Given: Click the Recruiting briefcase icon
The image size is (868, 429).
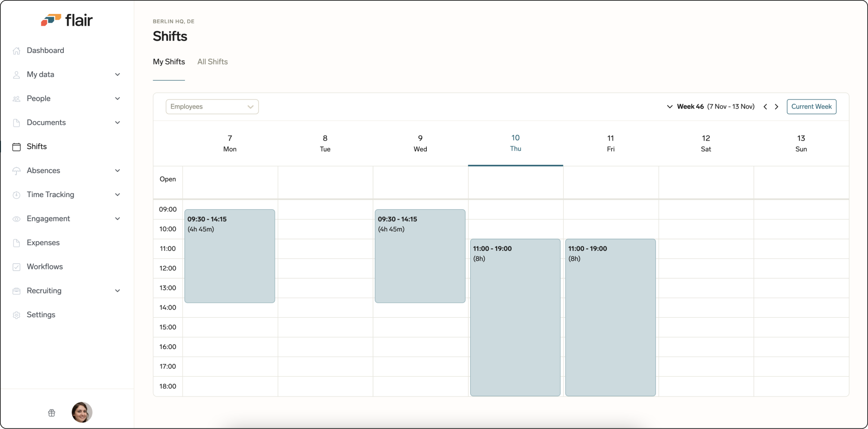Looking at the screenshot, I should pyautogui.click(x=17, y=291).
